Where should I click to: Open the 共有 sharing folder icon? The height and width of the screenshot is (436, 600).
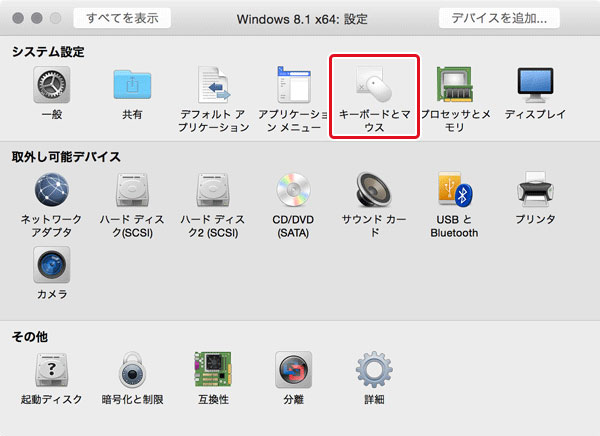(132, 85)
